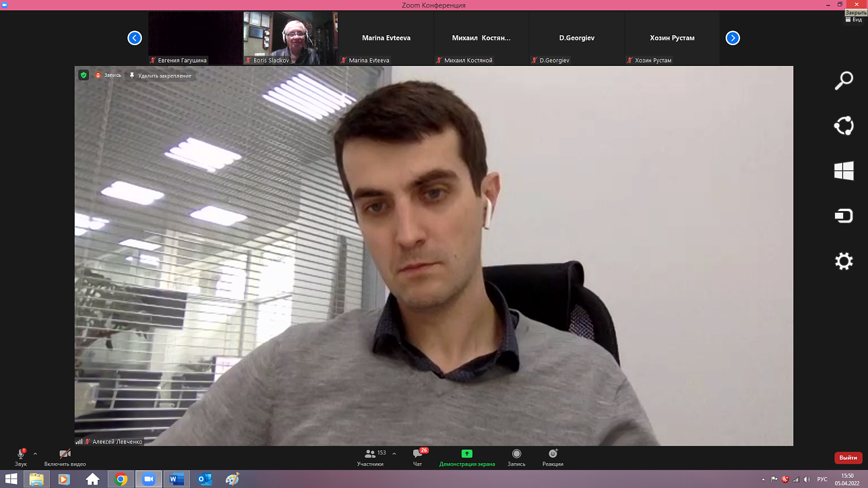This screenshot has height=488, width=868.
Task: Toggle recording with Запись button in toolbar
Action: [517, 454]
